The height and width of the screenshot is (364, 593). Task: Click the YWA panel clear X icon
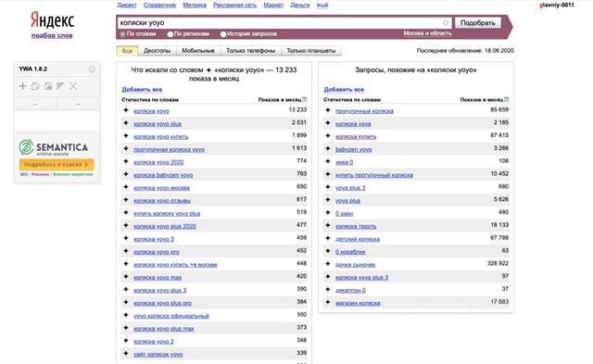73,86
